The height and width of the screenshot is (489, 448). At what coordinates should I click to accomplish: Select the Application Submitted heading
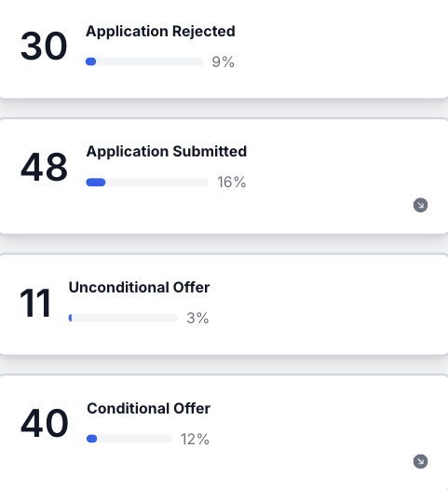click(167, 152)
